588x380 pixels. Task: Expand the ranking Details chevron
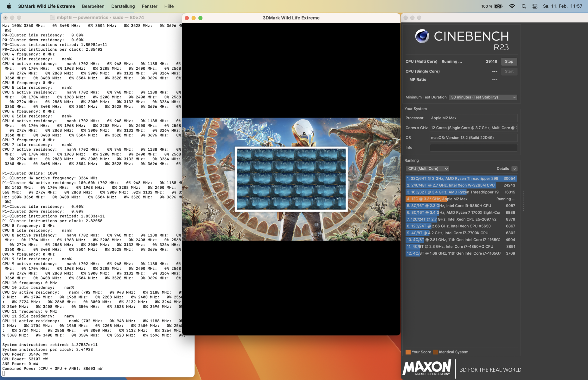point(514,169)
